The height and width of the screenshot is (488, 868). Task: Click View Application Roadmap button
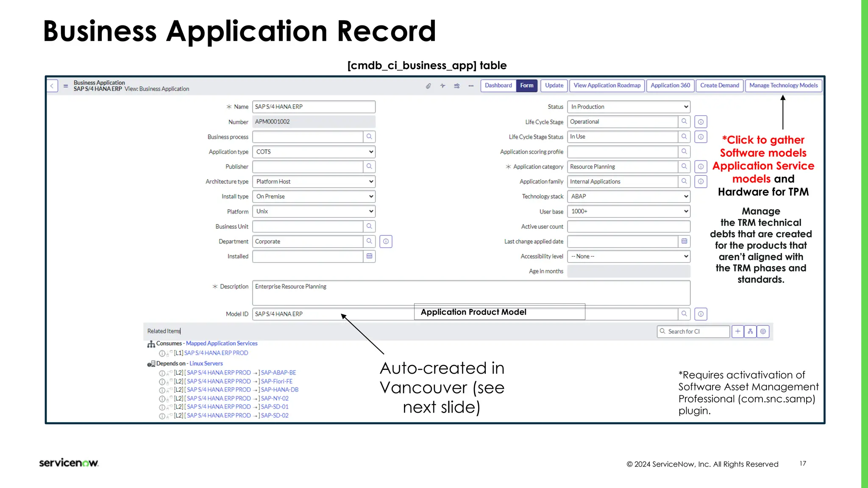607,86
